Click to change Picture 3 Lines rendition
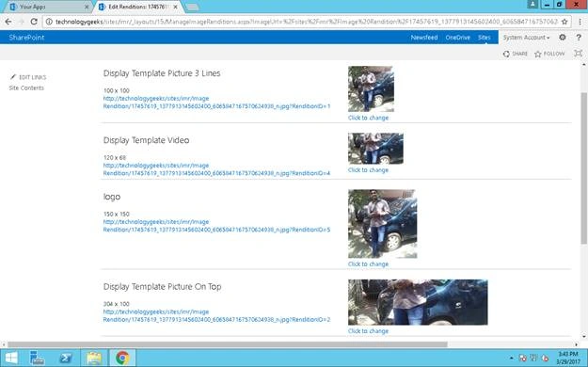This screenshot has width=588, height=367. pyautogui.click(x=368, y=118)
